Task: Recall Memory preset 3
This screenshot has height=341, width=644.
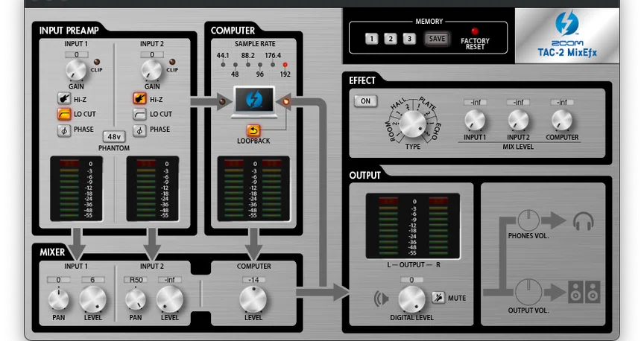Action: coord(409,39)
